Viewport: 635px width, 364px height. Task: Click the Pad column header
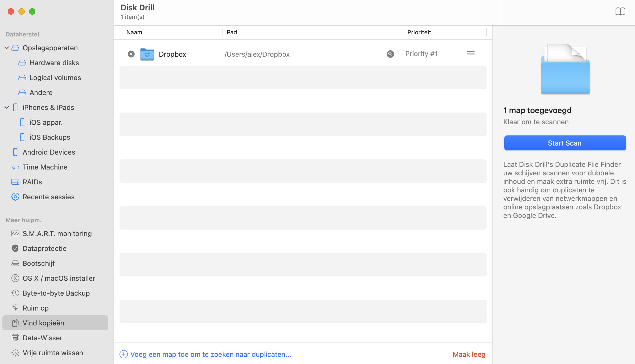[232, 32]
